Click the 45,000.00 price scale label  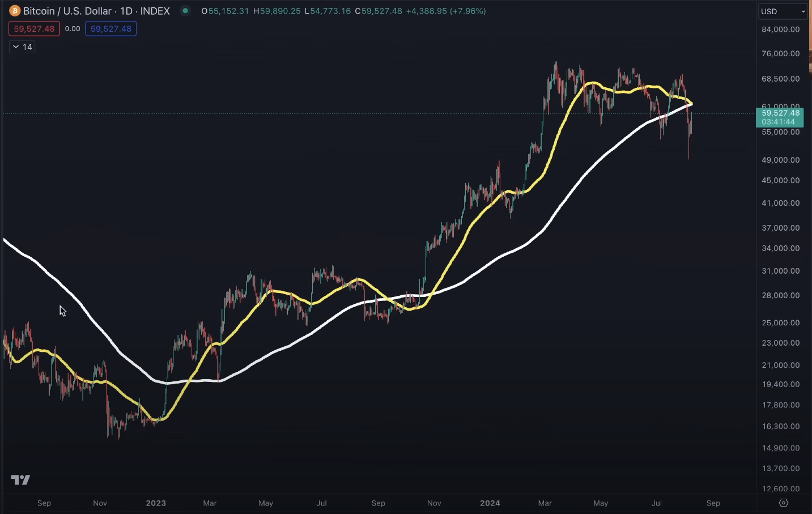point(781,181)
